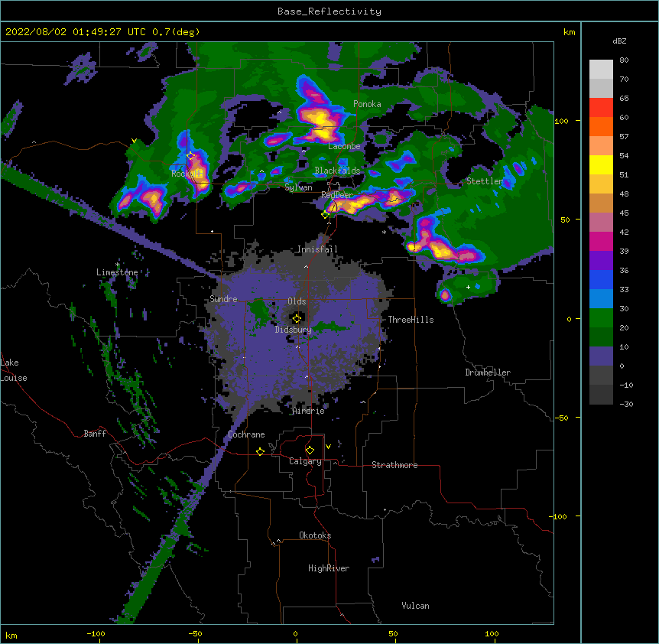Click the Lacombe city label
The height and width of the screenshot is (644, 659).
(344, 146)
